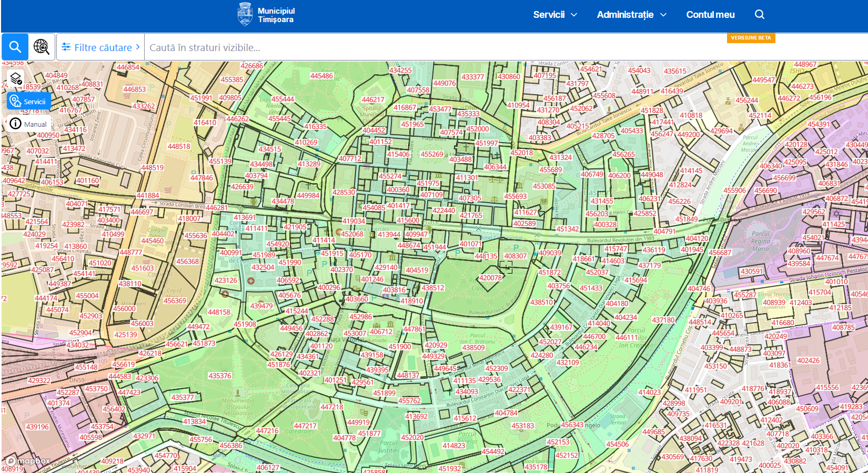This screenshot has height=473, width=868.
Task: Go to Municipiul Timișoara home logo
Action: (x=266, y=15)
